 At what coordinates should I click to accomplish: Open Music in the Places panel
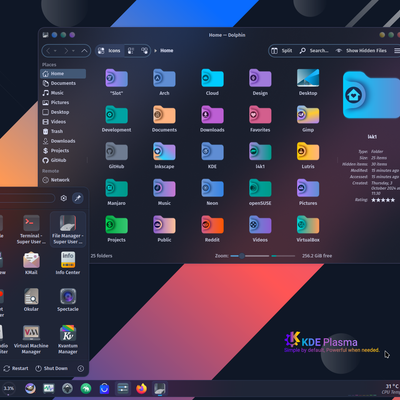(x=63, y=93)
